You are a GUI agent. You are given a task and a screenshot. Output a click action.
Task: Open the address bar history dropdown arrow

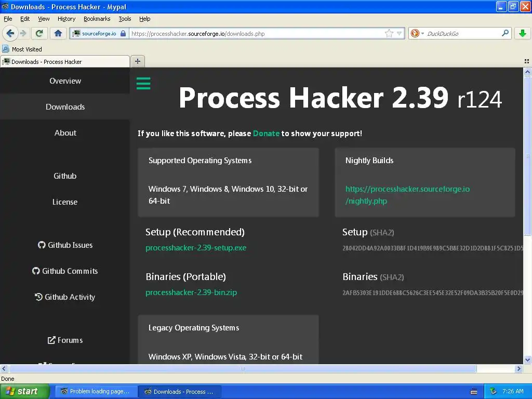(400, 33)
